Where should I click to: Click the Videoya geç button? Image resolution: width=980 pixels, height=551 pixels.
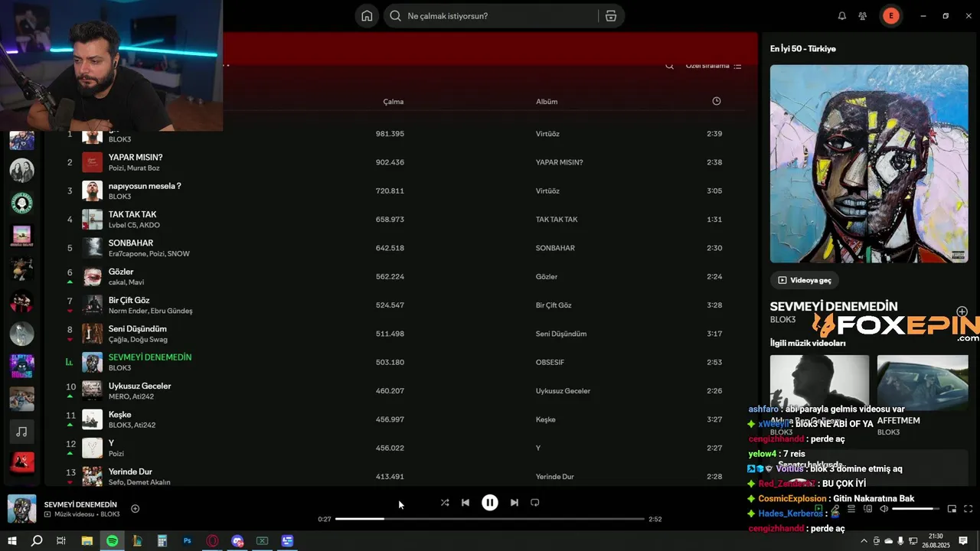(x=805, y=280)
